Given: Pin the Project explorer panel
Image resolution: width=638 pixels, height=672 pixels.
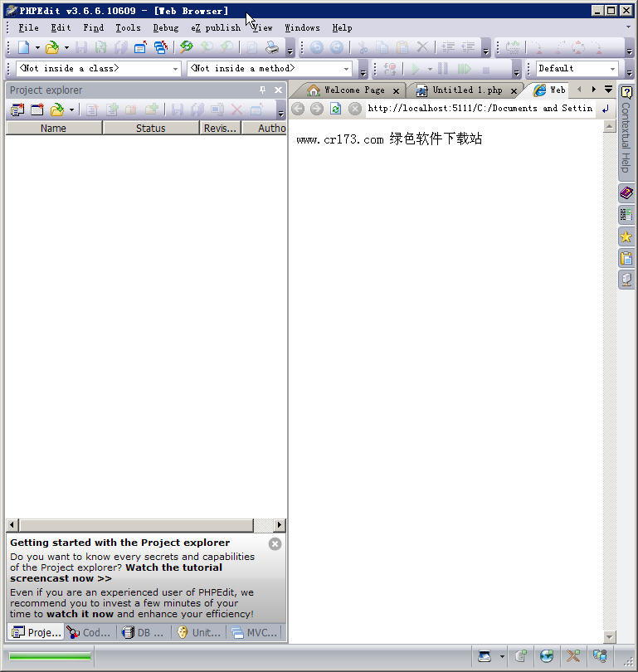Looking at the screenshot, I should pyautogui.click(x=262, y=90).
